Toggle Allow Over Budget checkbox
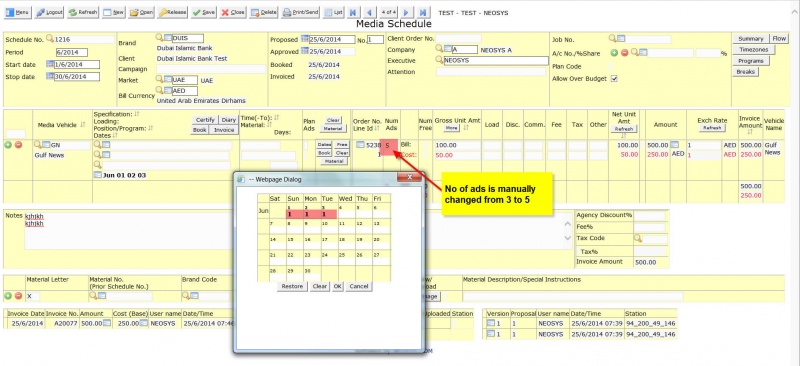The image size is (800, 366). (x=614, y=79)
